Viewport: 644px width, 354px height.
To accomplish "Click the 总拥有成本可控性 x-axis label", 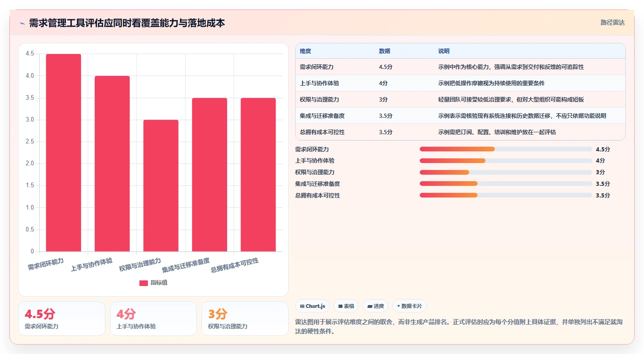I will [235, 265].
